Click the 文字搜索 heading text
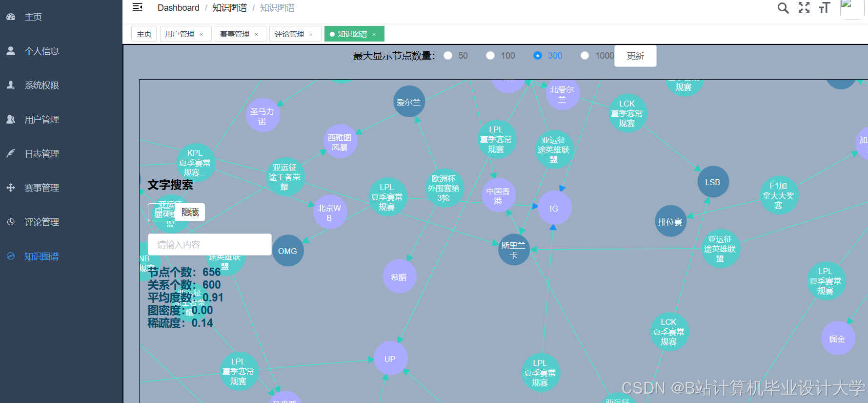This screenshot has width=868, height=403. coord(170,185)
